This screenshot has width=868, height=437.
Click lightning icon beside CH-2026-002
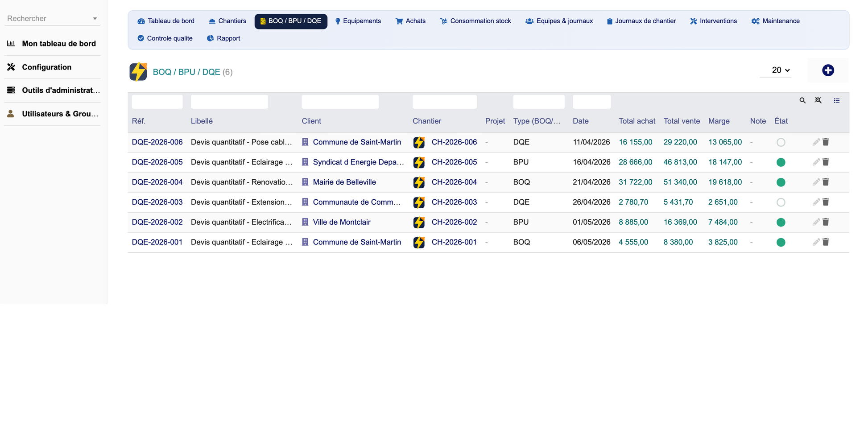pyautogui.click(x=419, y=223)
